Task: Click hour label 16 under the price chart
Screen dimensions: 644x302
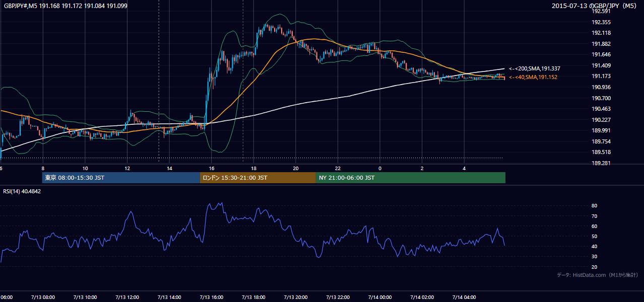Action: point(212,168)
